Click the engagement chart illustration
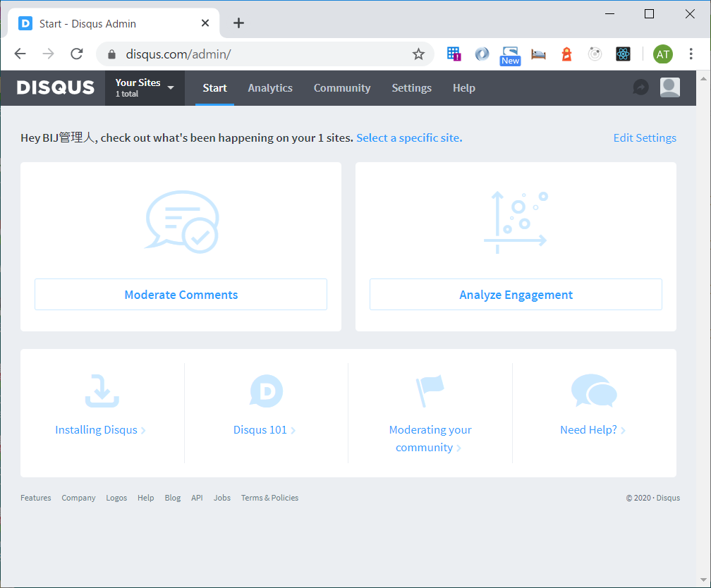Image resolution: width=711 pixels, height=588 pixels. click(x=516, y=221)
